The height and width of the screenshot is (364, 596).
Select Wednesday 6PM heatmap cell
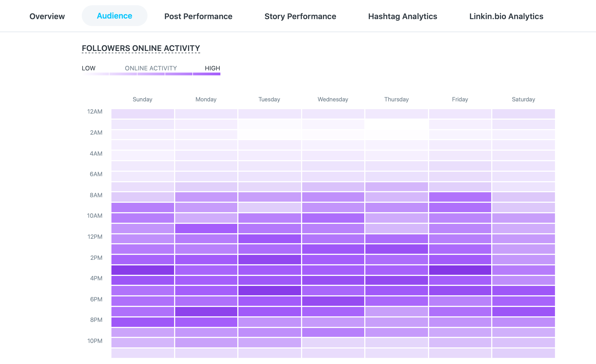[x=333, y=301]
